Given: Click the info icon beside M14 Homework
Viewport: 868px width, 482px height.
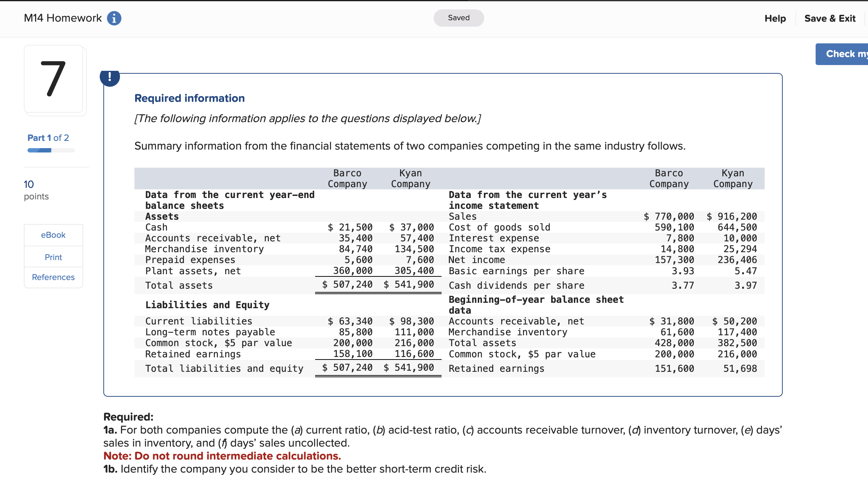Looking at the screenshot, I should click(114, 18).
